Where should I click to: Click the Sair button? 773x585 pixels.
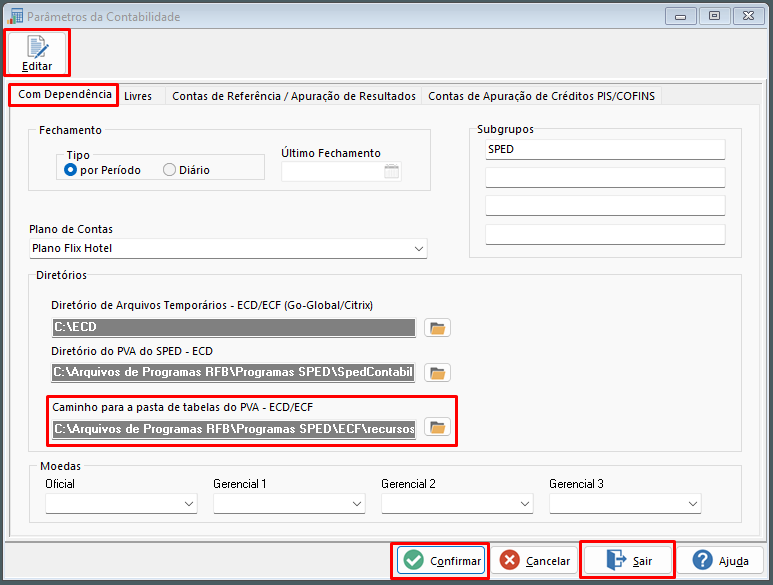[628, 560]
